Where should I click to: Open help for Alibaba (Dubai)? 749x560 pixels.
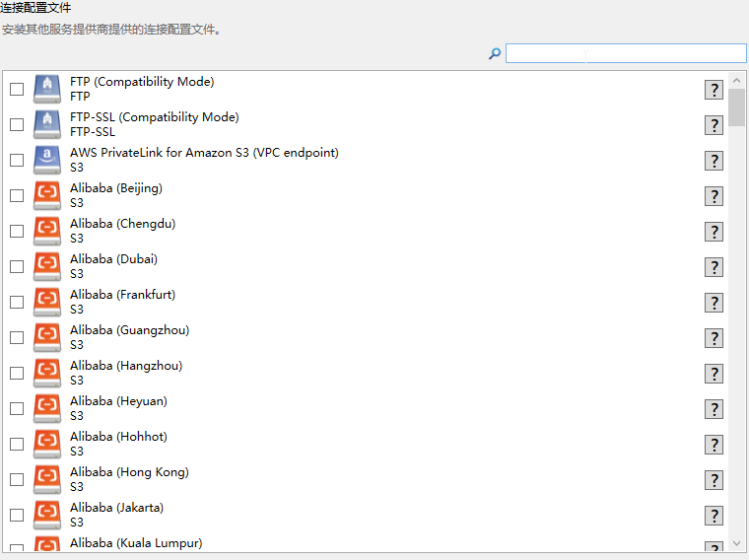click(x=714, y=267)
